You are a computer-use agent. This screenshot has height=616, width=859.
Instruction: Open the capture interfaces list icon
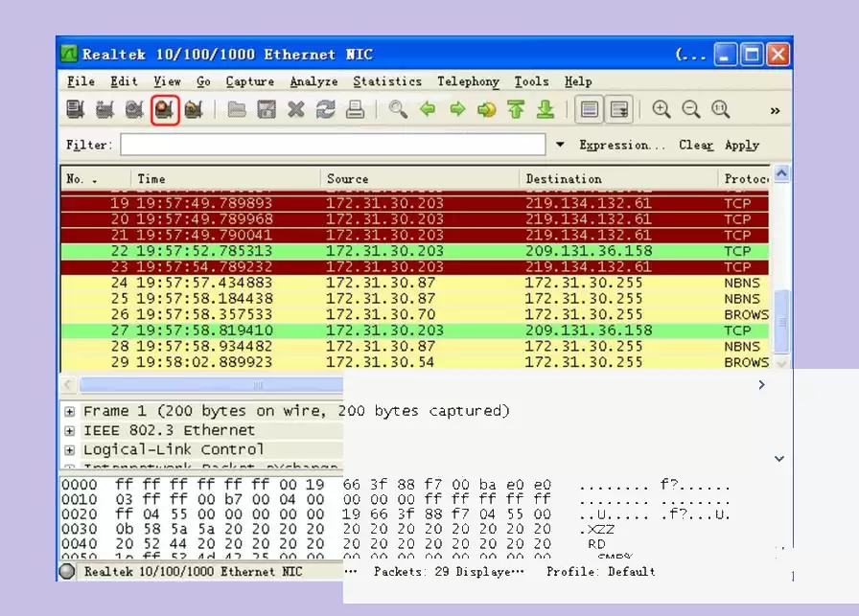click(76, 109)
